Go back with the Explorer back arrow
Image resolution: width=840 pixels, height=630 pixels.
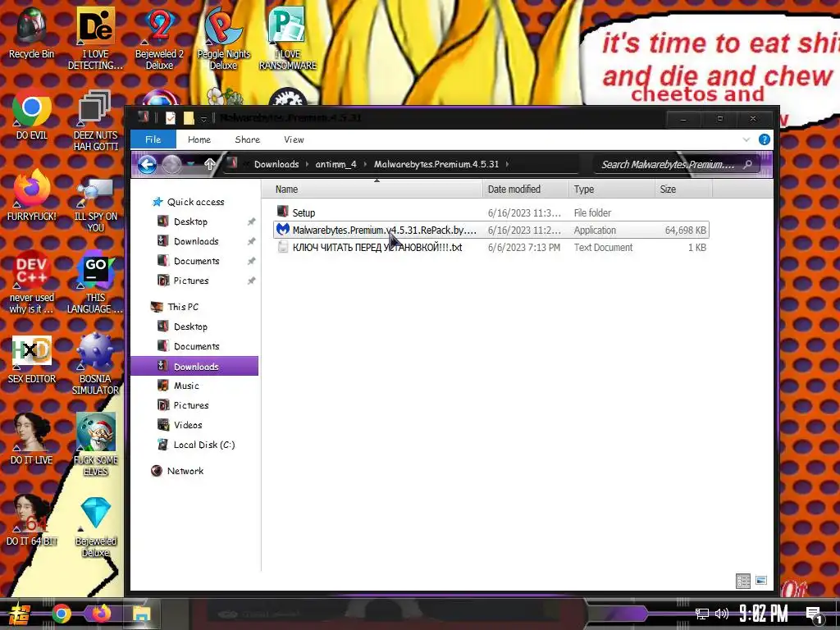(x=148, y=164)
